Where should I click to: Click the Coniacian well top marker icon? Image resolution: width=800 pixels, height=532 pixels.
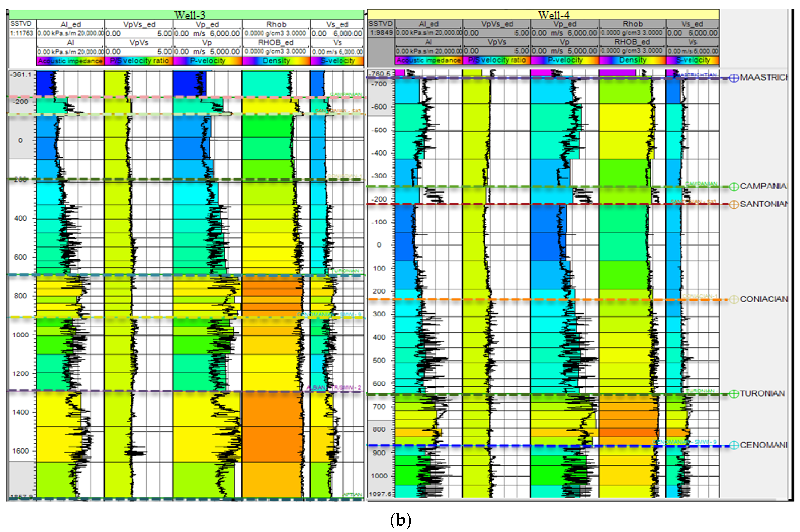734,299
